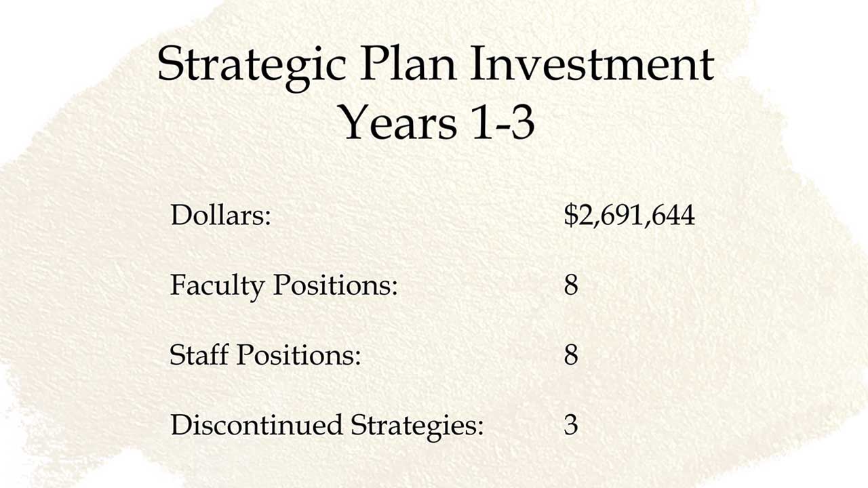868x488 pixels.
Task: Click the $2,691,644 dollar amount
Action: click(x=629, y=216)
